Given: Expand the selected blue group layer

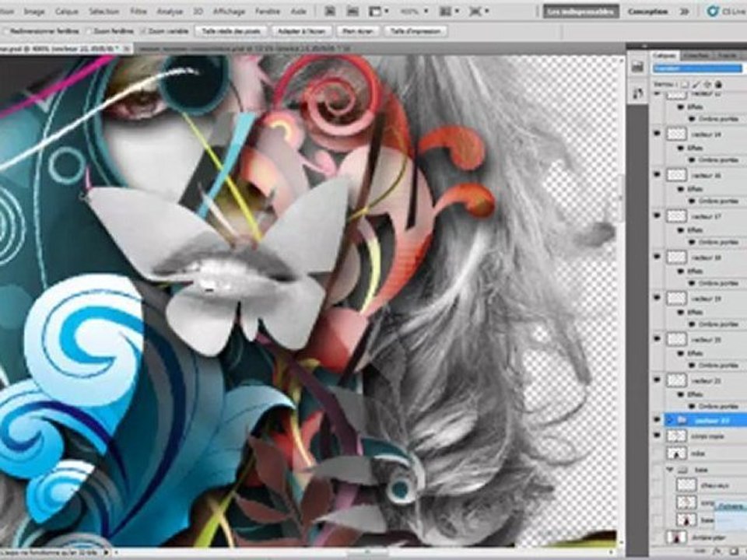Looking at the screenshot, I should [x=671, y=420].
